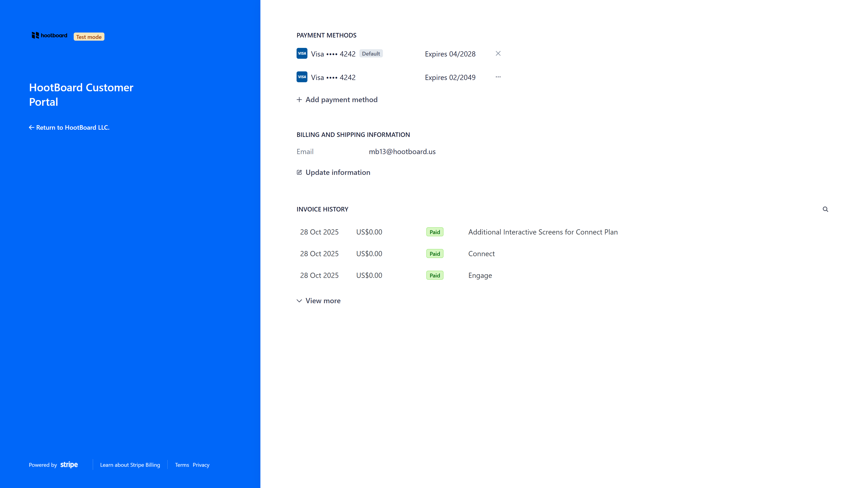This screenshot has width=868, height=488.
Task: Open the Connect invoice row
Action: [x=481, y=253]
